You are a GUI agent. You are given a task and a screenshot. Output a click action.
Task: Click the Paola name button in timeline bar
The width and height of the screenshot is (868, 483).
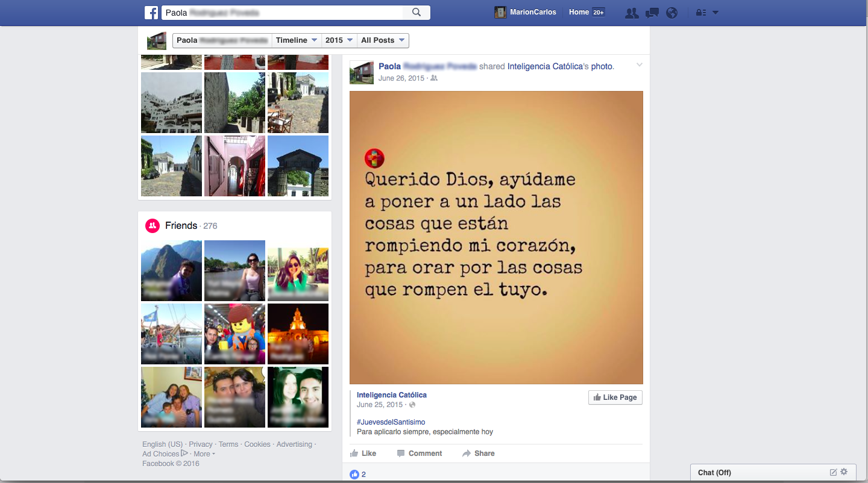[x=222, y=40]
